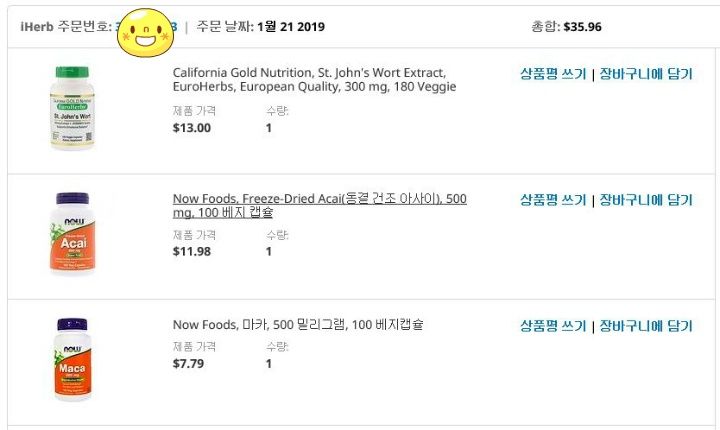Image resolution: width=720 pixels, height=430 pixels.
Task: Click the order total $35.96
Action: 582,27
